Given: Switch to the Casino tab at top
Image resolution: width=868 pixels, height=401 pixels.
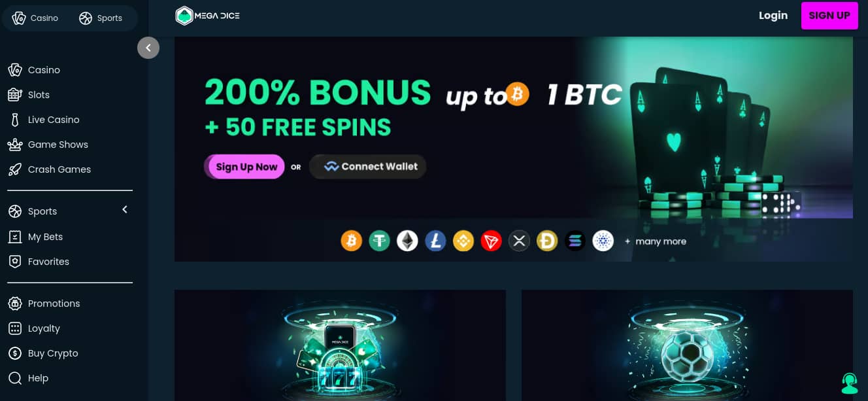Looking at the screenshot, I should tap(35, 18).
